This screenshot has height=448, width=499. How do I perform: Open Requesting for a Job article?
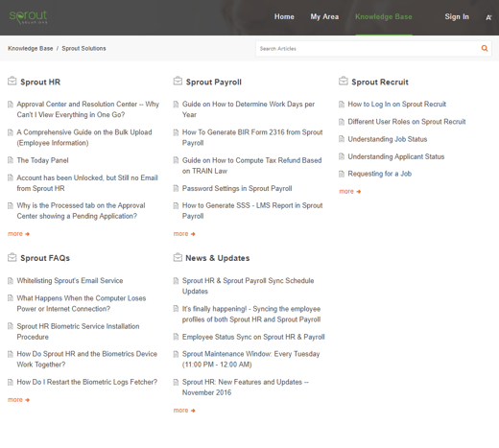pos(380,174)
